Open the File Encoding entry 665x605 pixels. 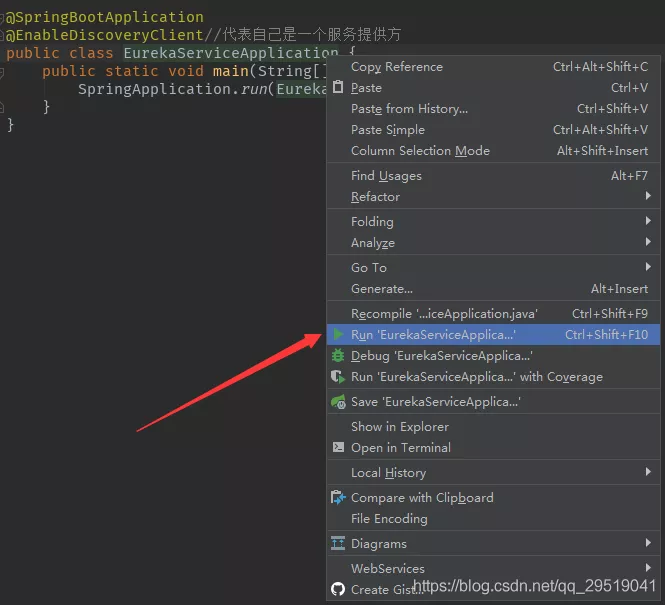(493, 519)
